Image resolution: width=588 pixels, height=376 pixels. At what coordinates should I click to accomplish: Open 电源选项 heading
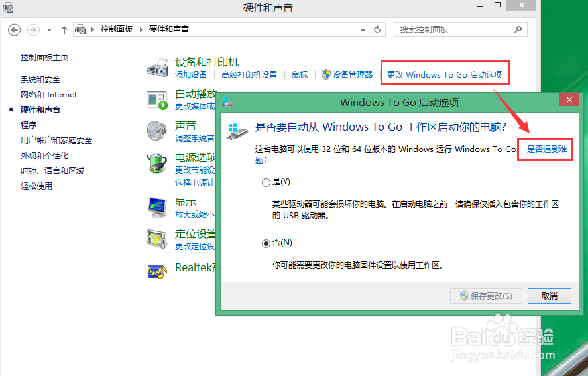196,157
